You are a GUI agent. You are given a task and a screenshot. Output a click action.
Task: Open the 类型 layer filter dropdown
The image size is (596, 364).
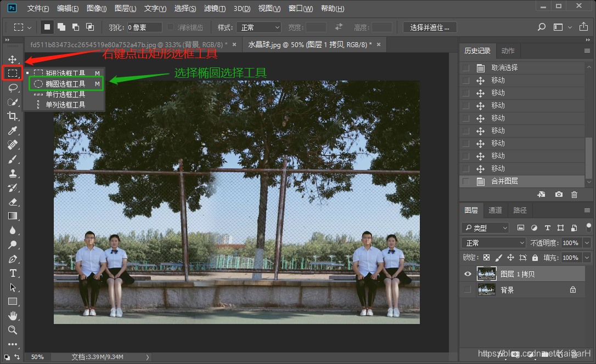pyautogui.click(x=485, y=228)
